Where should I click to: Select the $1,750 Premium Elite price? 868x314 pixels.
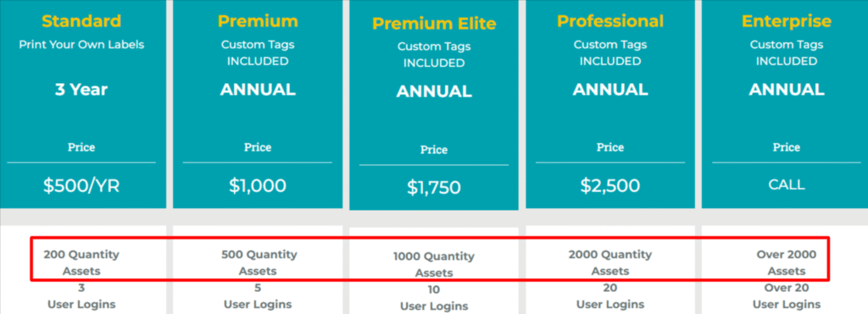[434, 188]
